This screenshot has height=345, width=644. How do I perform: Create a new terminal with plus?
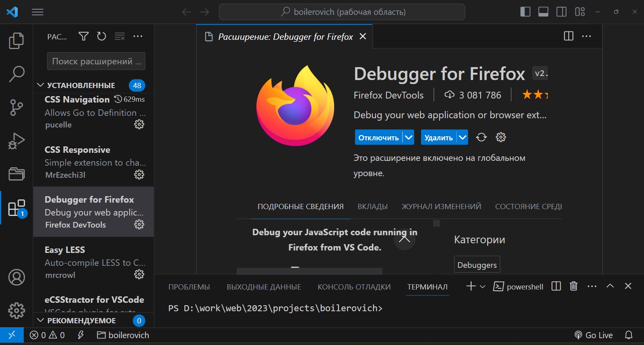point(471,286)
